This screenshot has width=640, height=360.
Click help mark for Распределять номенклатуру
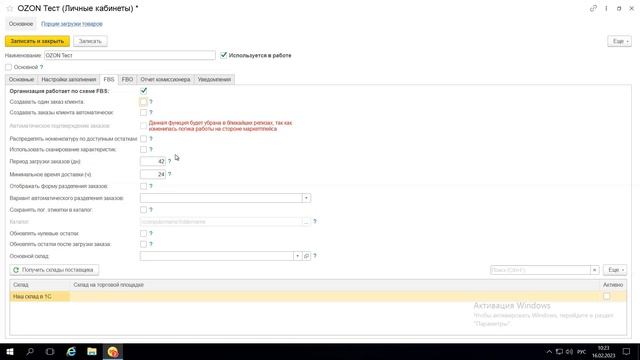[x=151, y=139]
